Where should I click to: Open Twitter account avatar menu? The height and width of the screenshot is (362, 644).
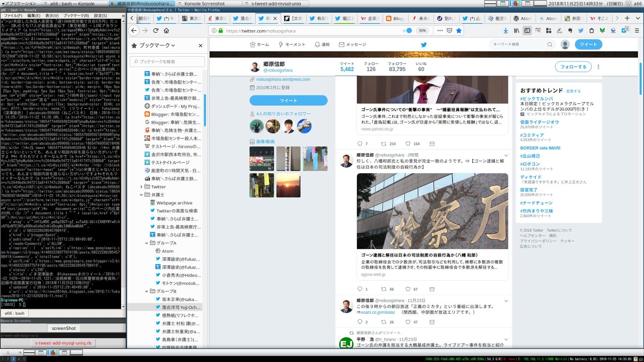pos(565,45)
